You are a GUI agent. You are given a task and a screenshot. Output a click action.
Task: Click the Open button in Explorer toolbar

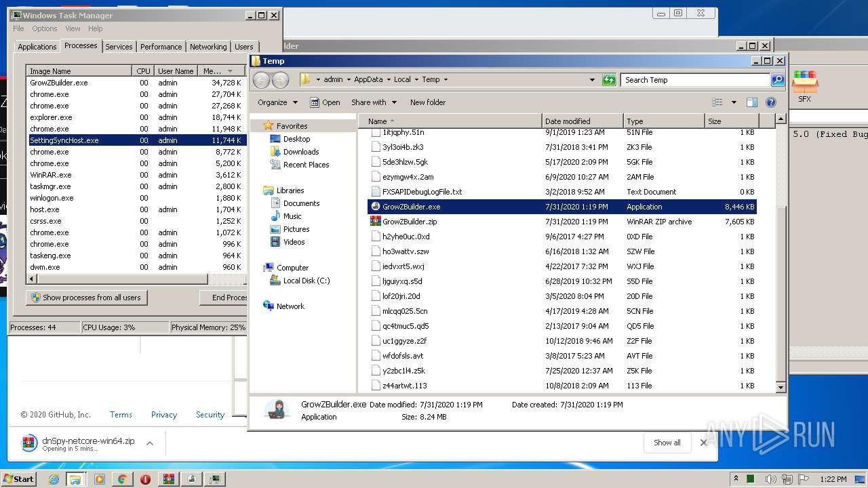click(x=325, y=102)
